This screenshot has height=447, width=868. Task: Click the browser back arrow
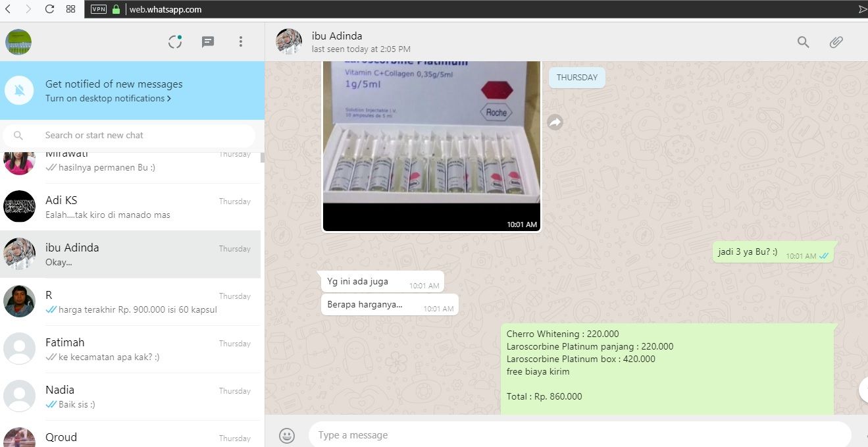click(x=8, y=9)
